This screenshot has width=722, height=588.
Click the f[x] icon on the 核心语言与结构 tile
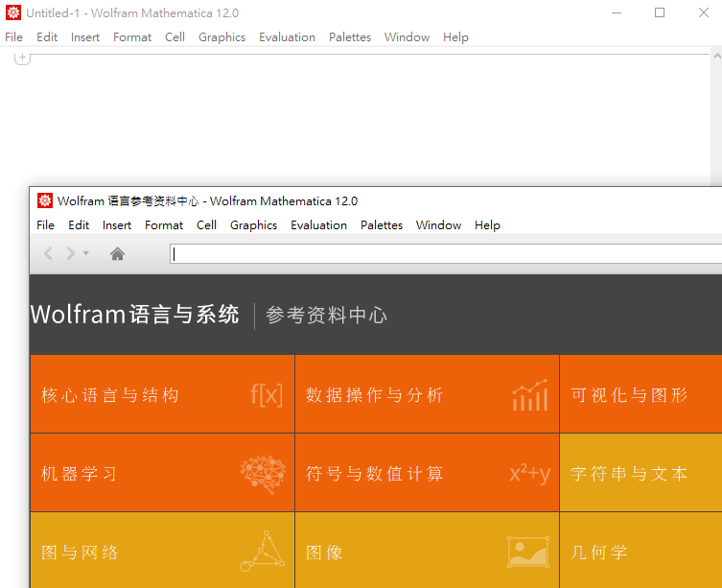(267, 395)
